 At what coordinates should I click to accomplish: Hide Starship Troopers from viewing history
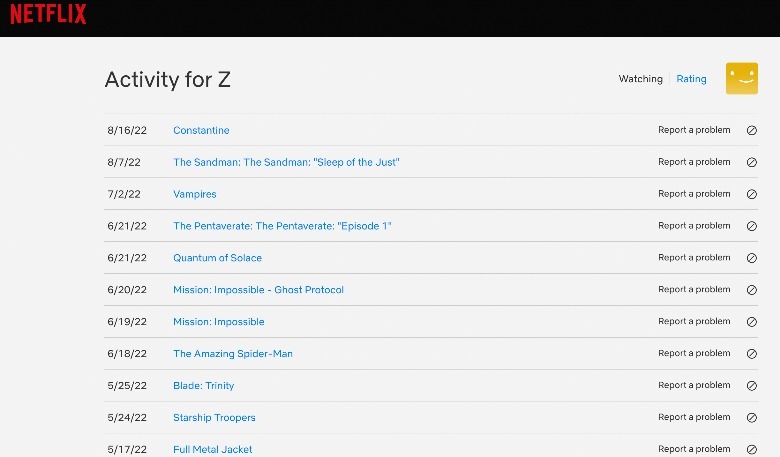click(752, 418)
